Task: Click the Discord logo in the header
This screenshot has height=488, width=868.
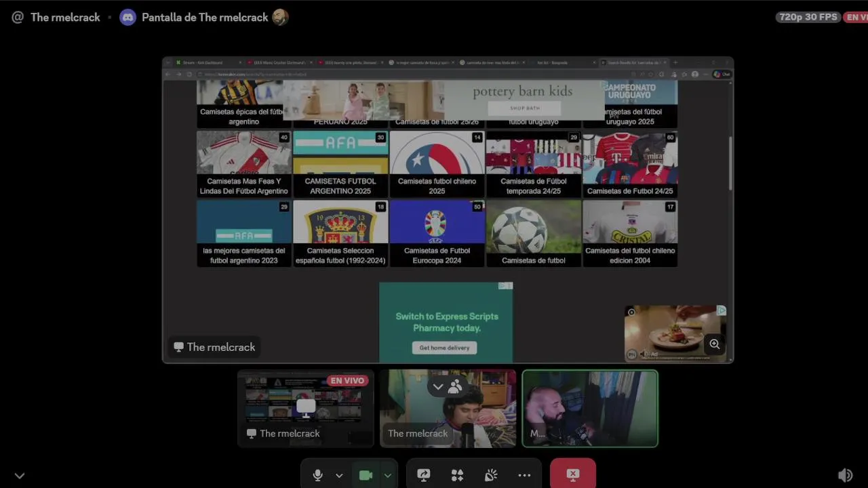Action: click(127, 18)
